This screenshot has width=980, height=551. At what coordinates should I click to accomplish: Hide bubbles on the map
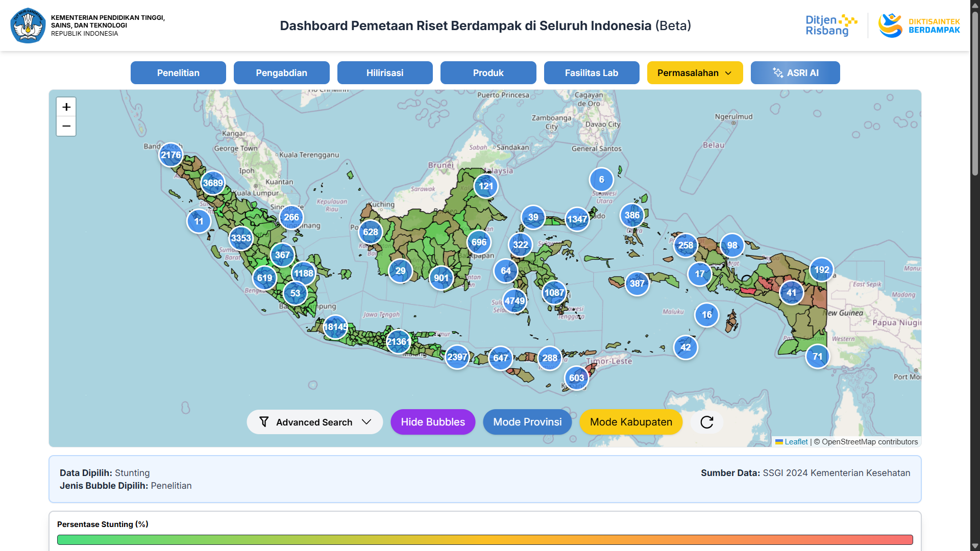tap(432, 422)
